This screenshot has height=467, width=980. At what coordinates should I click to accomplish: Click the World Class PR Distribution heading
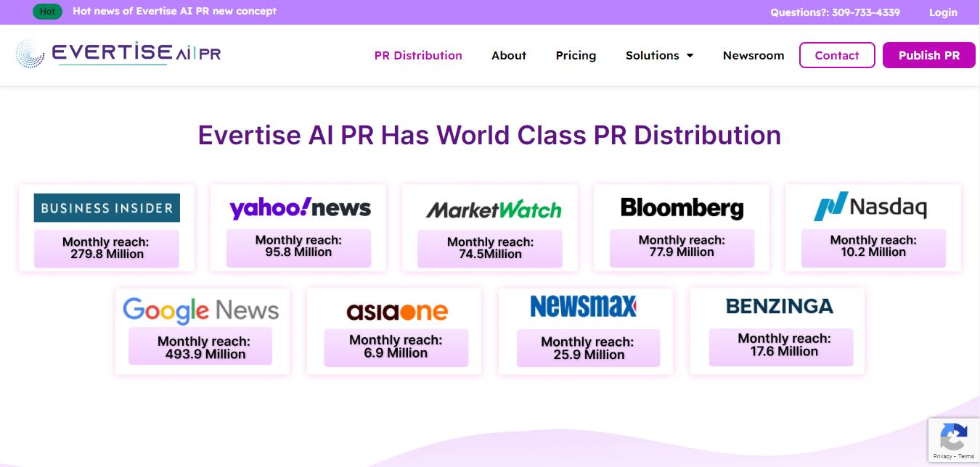point(489,136)
